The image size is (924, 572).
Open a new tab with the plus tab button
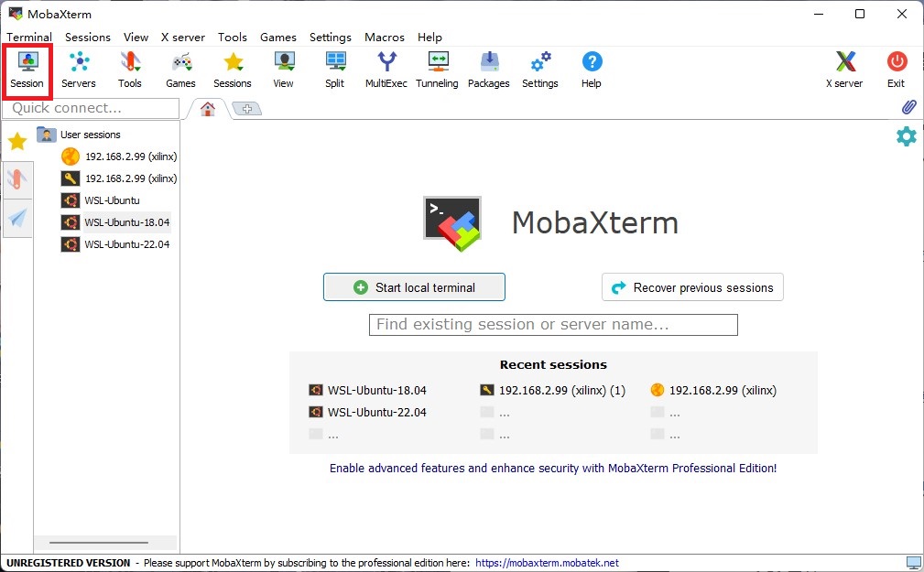pyautogui.click(x=247, y=109)
